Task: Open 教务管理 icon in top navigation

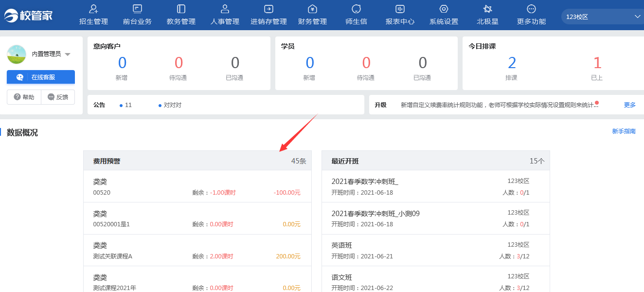Action: tap(181, 9)
